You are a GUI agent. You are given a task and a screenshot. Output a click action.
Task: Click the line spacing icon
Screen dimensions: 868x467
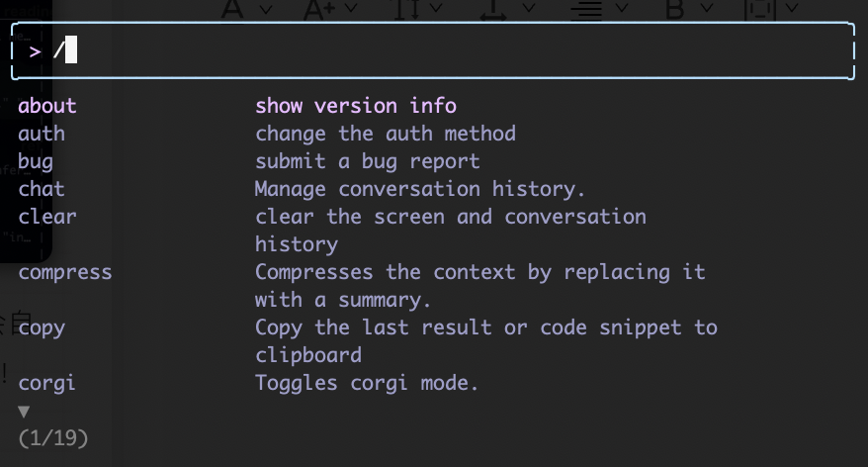[407, 9]
